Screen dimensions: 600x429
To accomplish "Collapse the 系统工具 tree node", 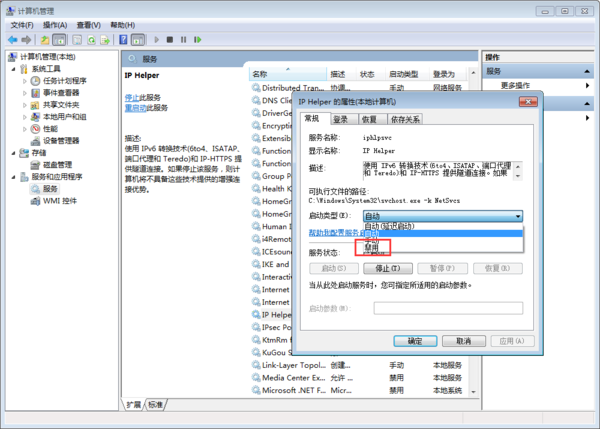I will click(x=13, y=69).
